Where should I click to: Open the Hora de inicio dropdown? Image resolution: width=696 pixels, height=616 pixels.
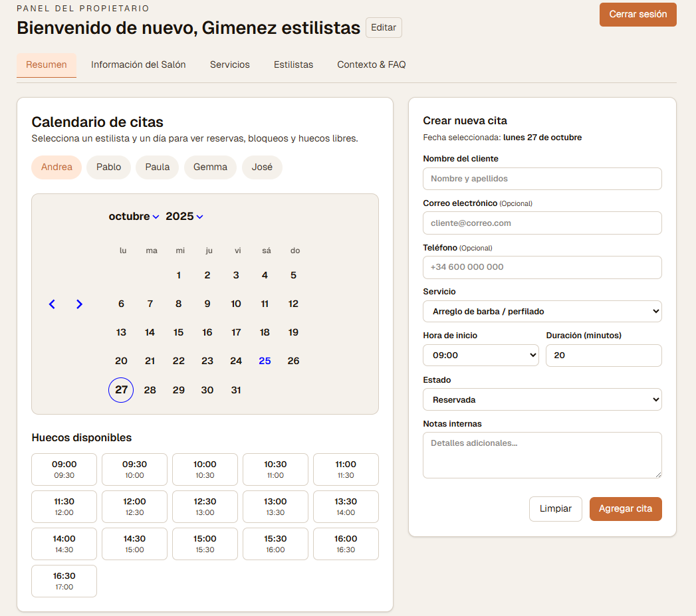pos(481,355)
